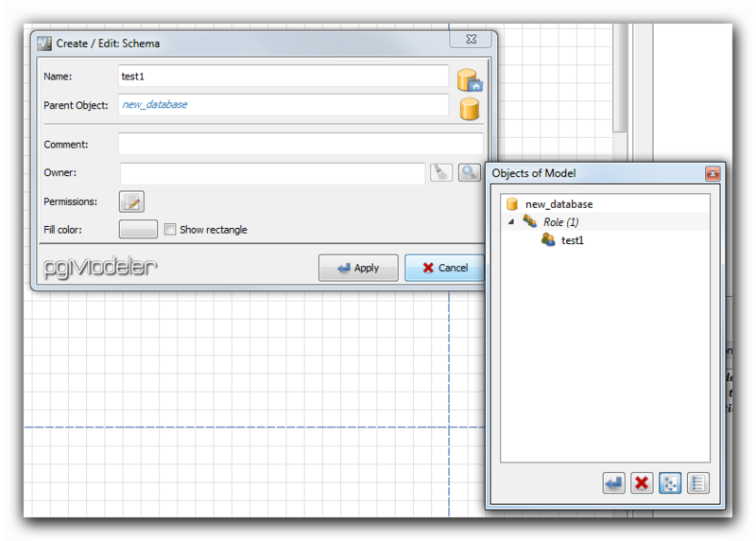Click the Parent Object field showing new_database
The height and width of the screenshot is (541, 756).
coord(283,105)
